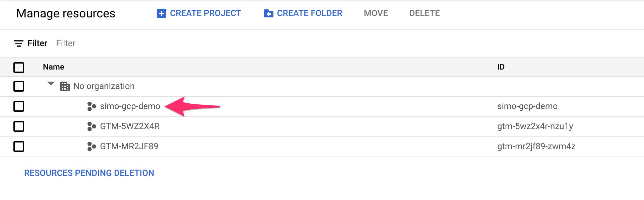Click the DELETE toolbar action

coord(425,13)
